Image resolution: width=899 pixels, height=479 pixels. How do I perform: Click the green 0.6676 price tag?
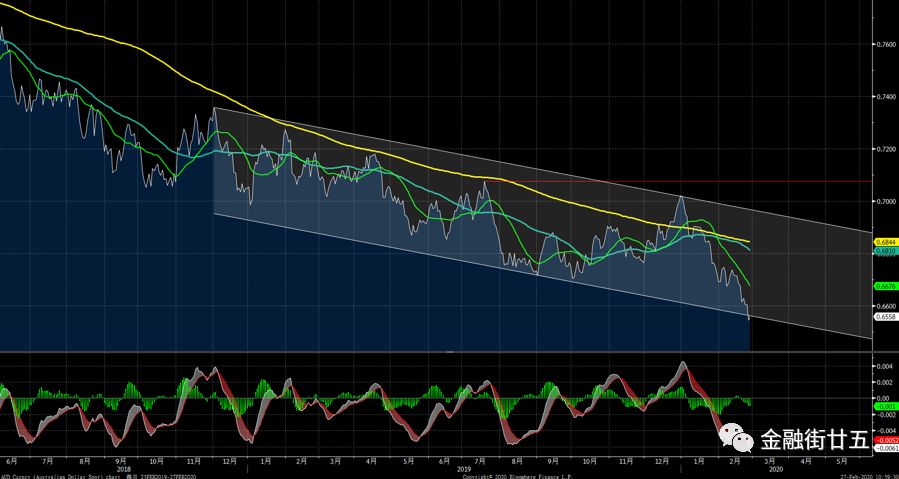[x=886, y=286]
